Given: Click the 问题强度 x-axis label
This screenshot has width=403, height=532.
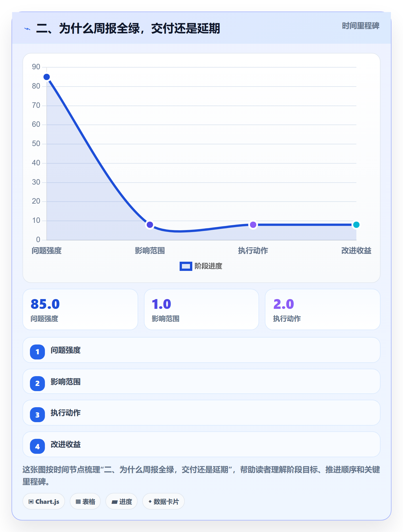Looking at the screenshot, I should pyautogui.click(x=47, y=251).
